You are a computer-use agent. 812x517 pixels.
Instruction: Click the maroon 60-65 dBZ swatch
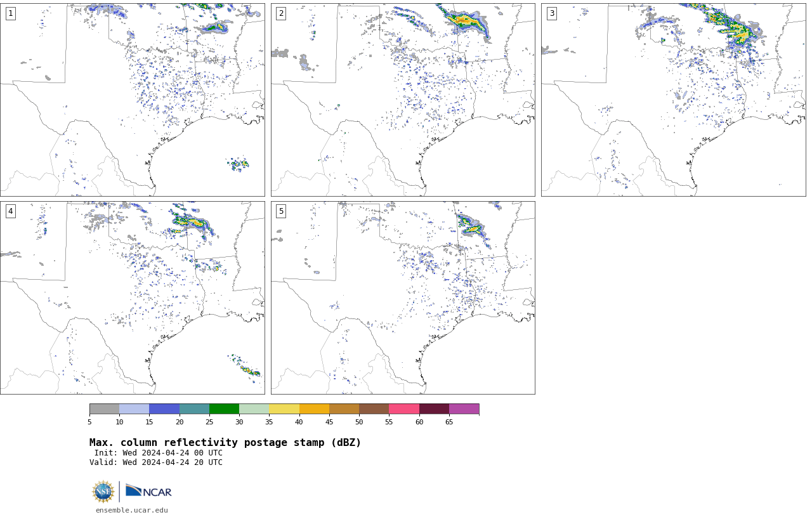(x=434, y=409)
